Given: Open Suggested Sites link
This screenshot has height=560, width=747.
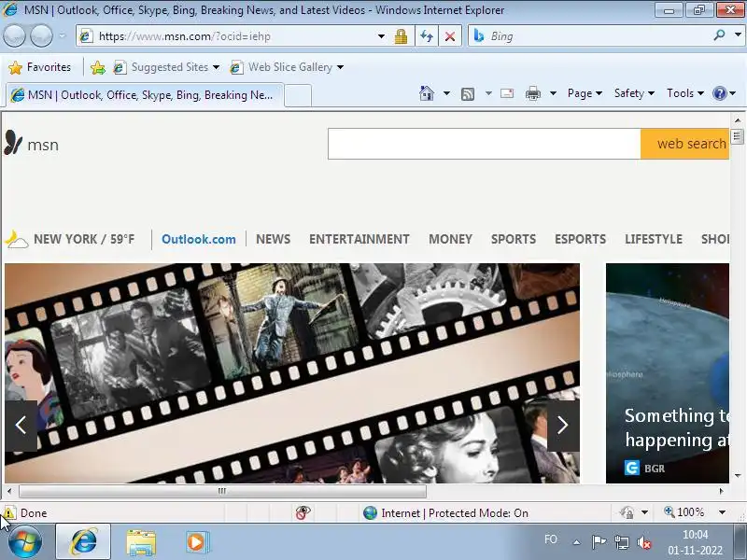Looking at the screenshot, I should point(166,67).
